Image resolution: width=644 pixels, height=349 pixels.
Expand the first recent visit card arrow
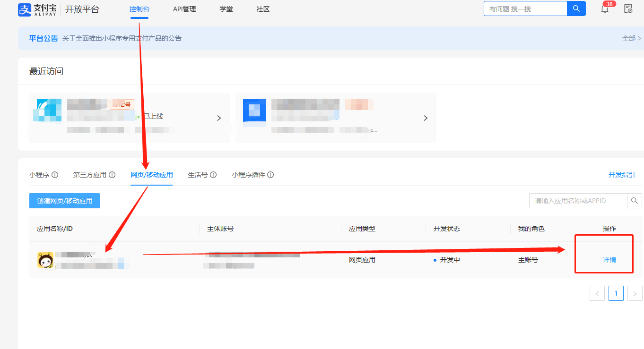[219, 118]
